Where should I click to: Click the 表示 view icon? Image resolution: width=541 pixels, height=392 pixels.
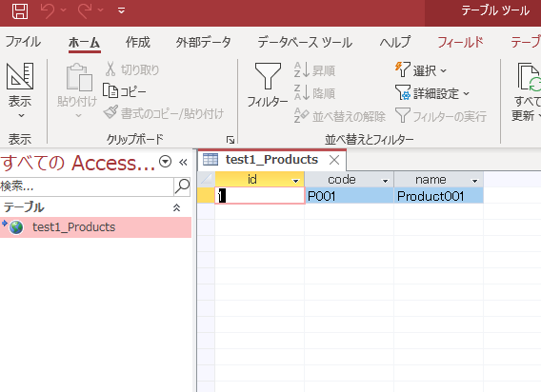coord(20,76)
